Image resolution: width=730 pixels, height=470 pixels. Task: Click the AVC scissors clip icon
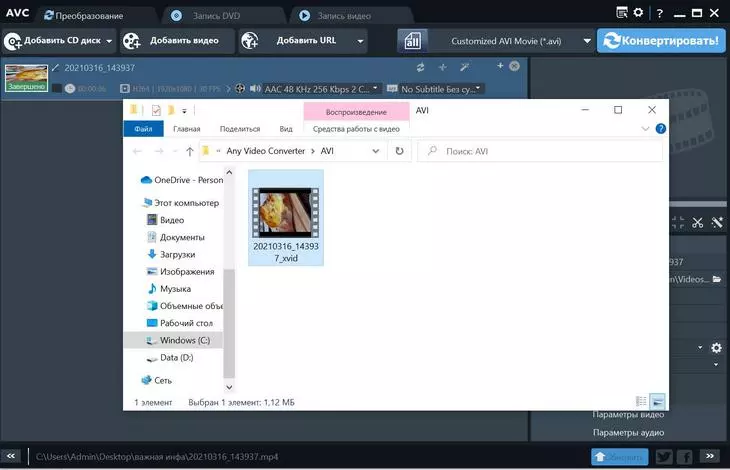[x=697, y=223]
